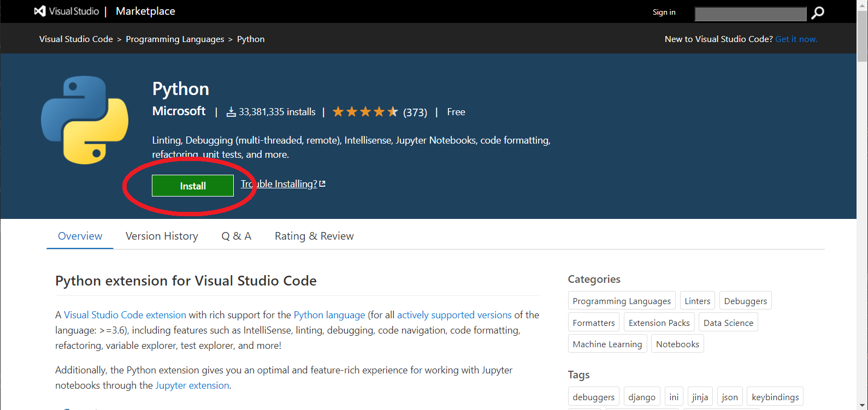
Task: Click the magnifier search icon
Action: tap(818, 13)
